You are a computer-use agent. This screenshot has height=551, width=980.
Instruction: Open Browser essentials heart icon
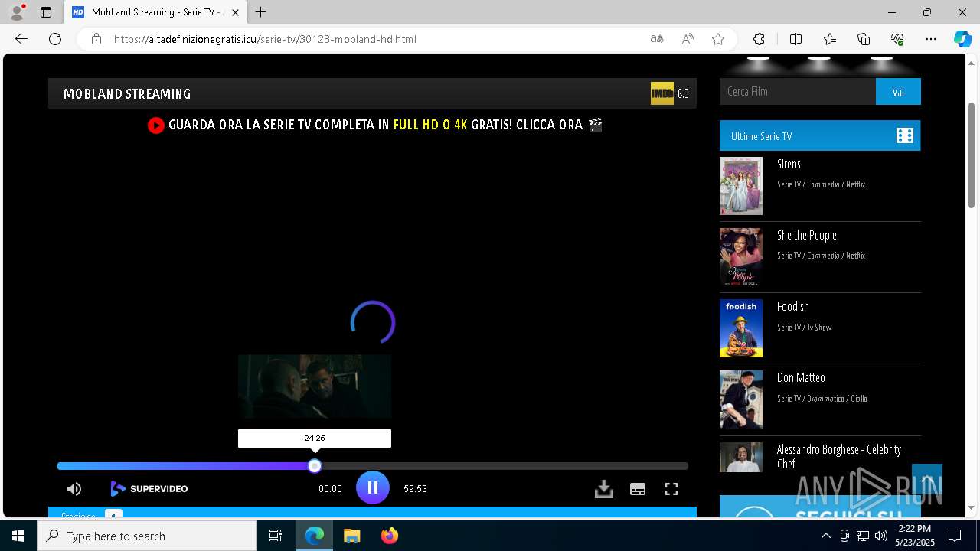point(897,39)
